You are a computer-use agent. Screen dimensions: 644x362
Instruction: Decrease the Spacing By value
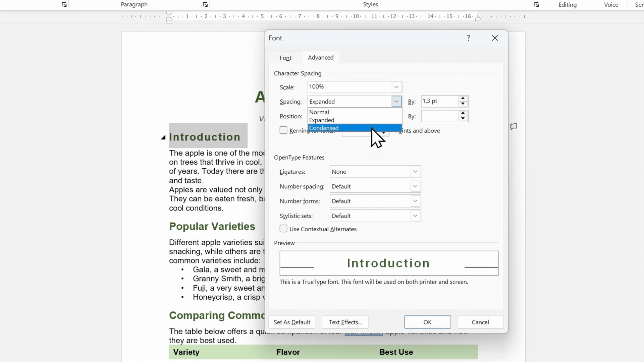[x=463, y=104]
